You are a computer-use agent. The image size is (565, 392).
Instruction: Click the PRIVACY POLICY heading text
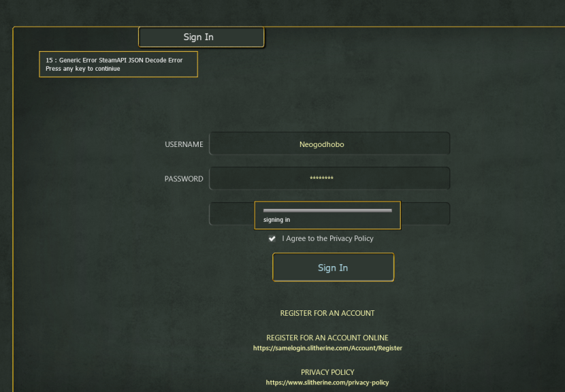(327, 372)
